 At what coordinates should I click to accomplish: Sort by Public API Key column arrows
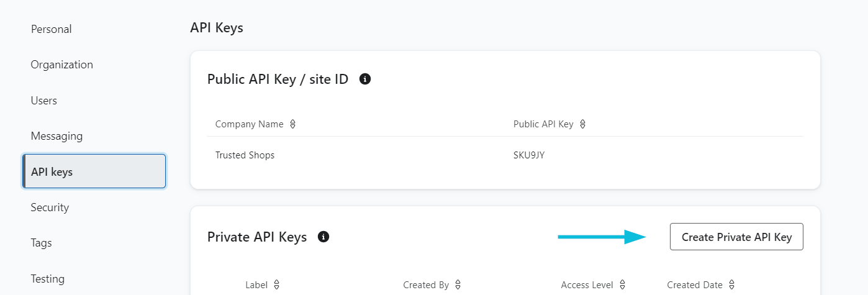[x=582, y=124]
